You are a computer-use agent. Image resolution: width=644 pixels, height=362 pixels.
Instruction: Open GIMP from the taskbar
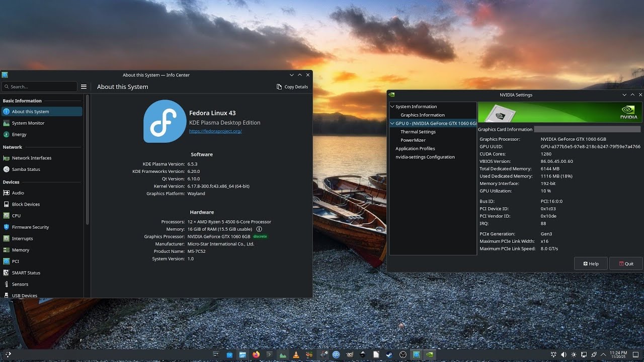click(x=350, y=354)
